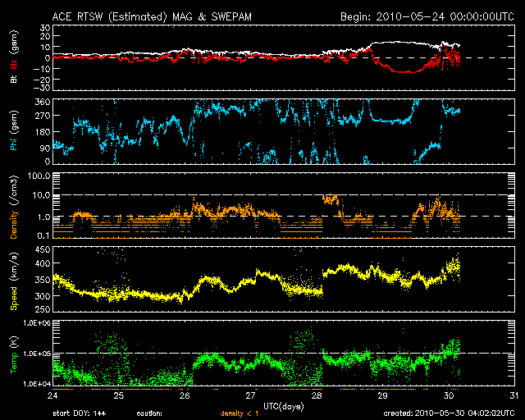Image resolution: width=525 pixels, height=420 pixels.
Task: Click the '-20' tick on Bt Bz axis
Action: pos(40,80)
